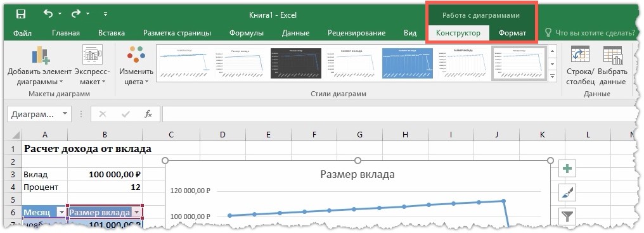The width and height of the screenshot is (644, 233).
Task: Select column C header
Action: [171, 135]
